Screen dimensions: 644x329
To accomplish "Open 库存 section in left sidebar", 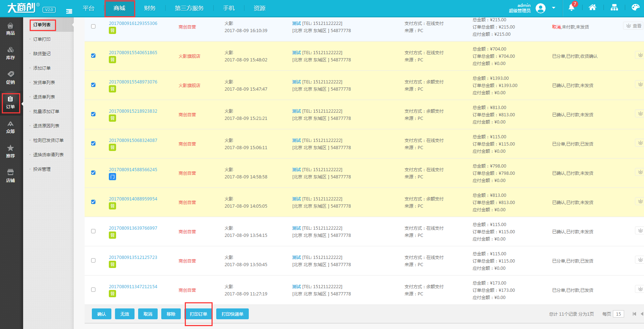I will click(10, 53).
